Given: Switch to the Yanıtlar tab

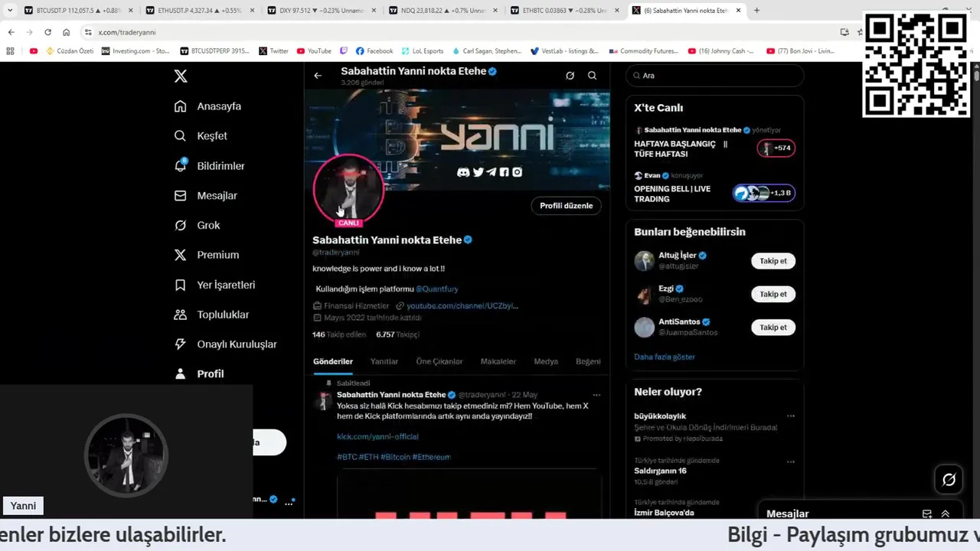Looking at the screenshot, I should click(x=384, y=361).
